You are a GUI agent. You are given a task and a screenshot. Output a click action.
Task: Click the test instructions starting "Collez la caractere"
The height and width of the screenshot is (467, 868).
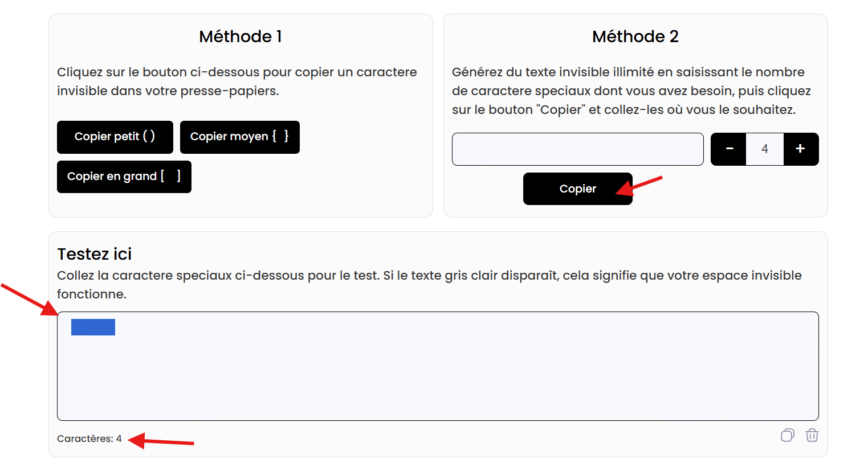(x=429, y=284)
